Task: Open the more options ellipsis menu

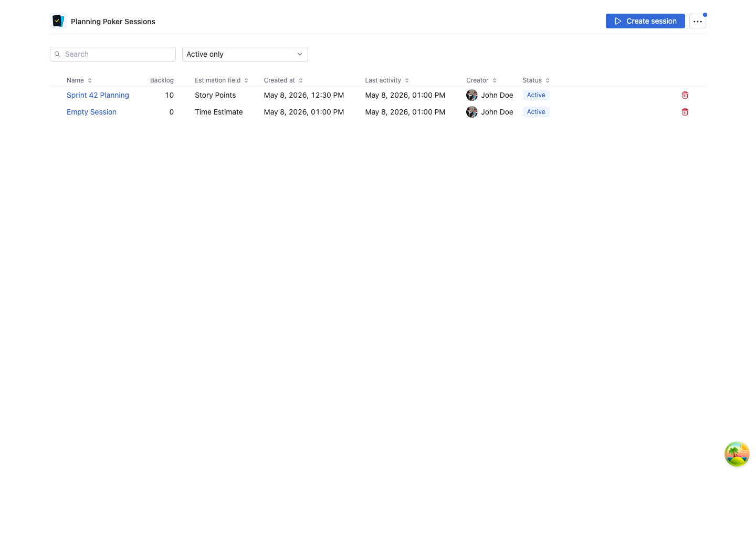Action: 698,21
